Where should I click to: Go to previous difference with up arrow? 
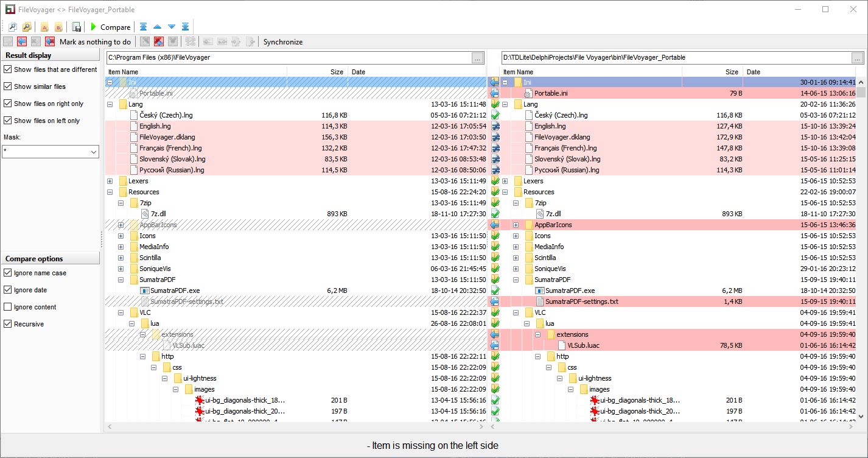point(158,27)
